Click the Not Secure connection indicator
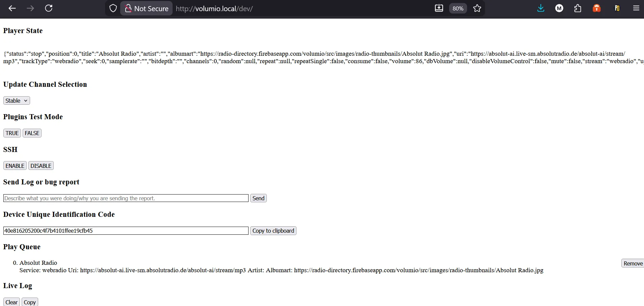 coord(147,8)
